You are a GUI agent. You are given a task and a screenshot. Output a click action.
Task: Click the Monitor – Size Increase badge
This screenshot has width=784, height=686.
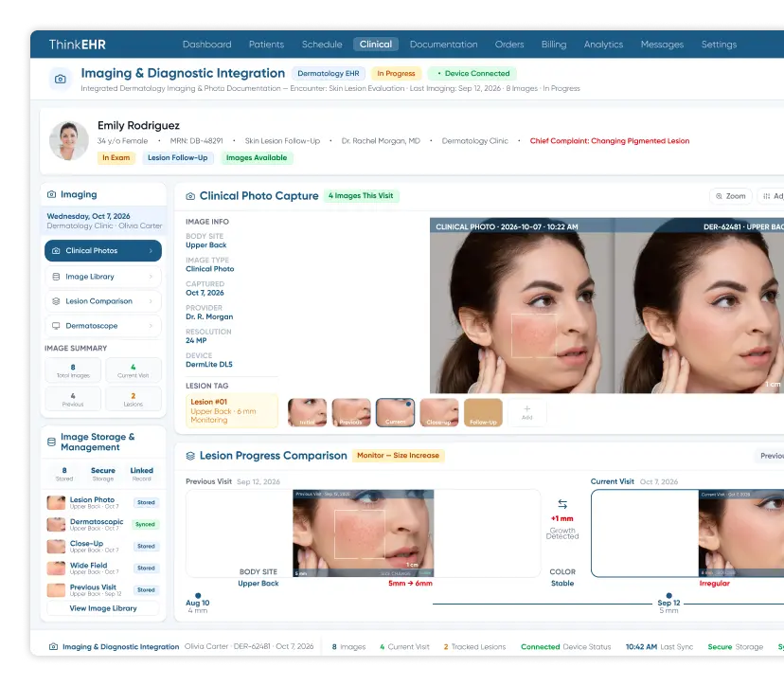tap(398, 456)
